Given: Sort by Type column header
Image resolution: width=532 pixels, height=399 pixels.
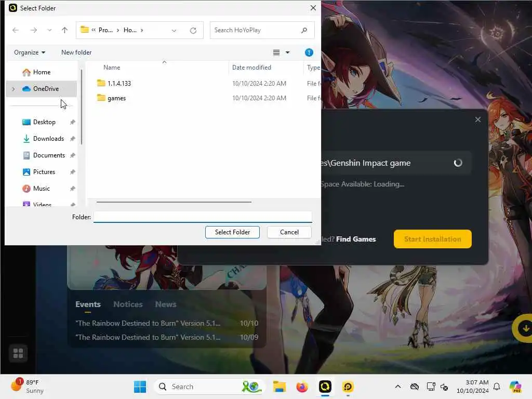Looking at the screenshot, I should [x=313, y=68].
